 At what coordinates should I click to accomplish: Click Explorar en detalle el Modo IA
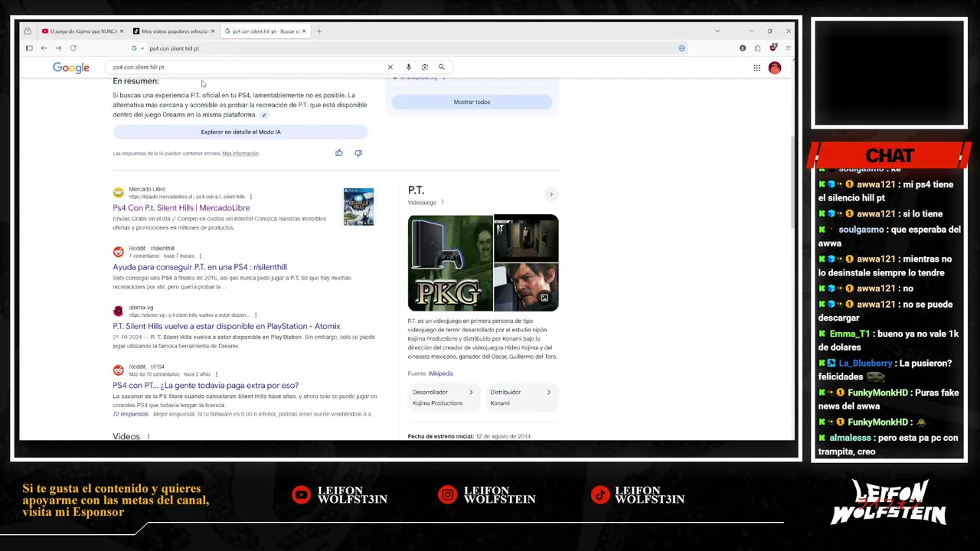coord(240,132)
